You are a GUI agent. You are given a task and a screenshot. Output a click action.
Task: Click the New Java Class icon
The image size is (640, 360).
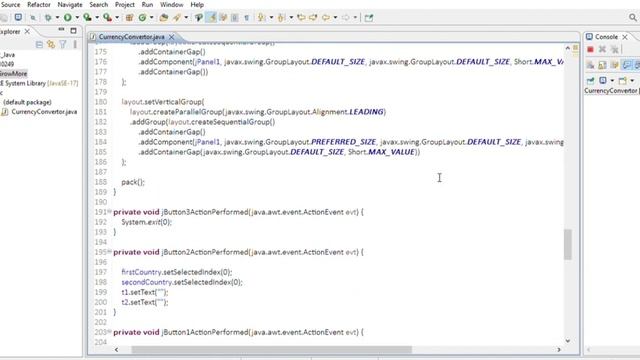coord(142,18)
